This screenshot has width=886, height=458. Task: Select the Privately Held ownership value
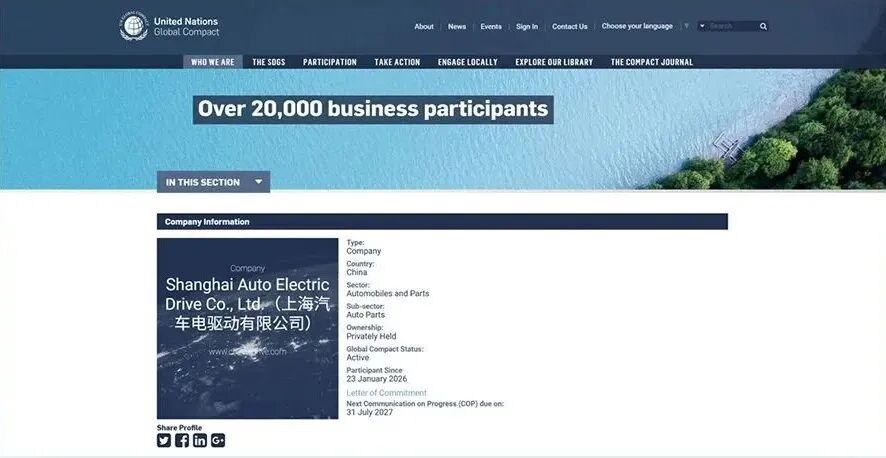[x=371, y=336]
